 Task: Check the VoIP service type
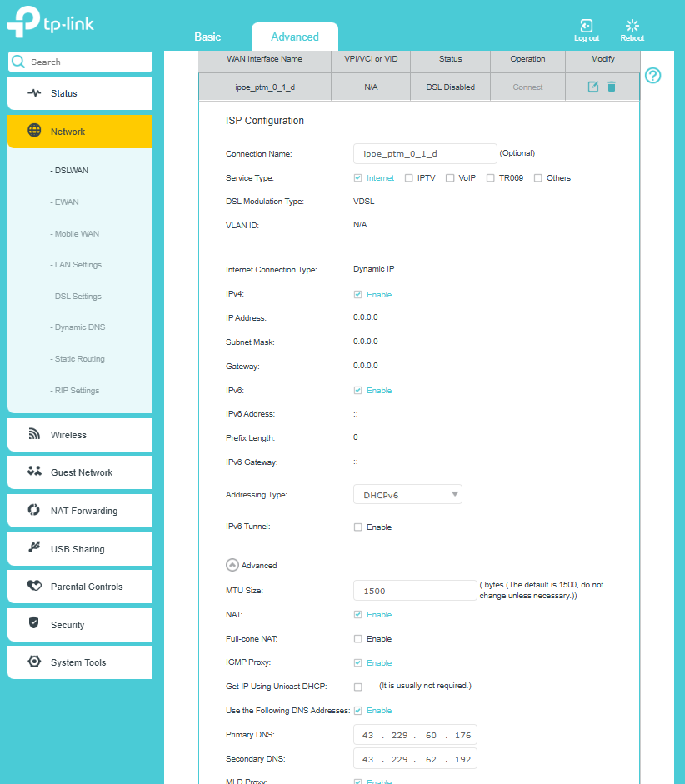tap(450, 178)
